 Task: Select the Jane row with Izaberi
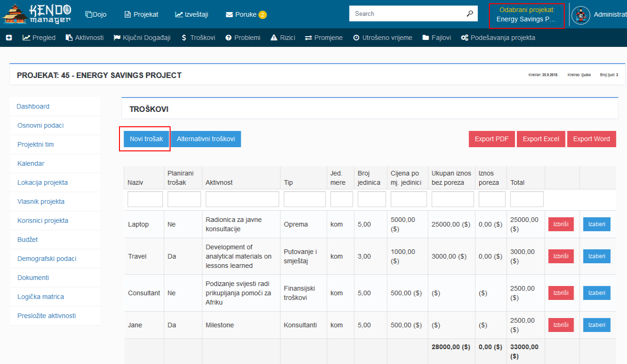(597, 325)
